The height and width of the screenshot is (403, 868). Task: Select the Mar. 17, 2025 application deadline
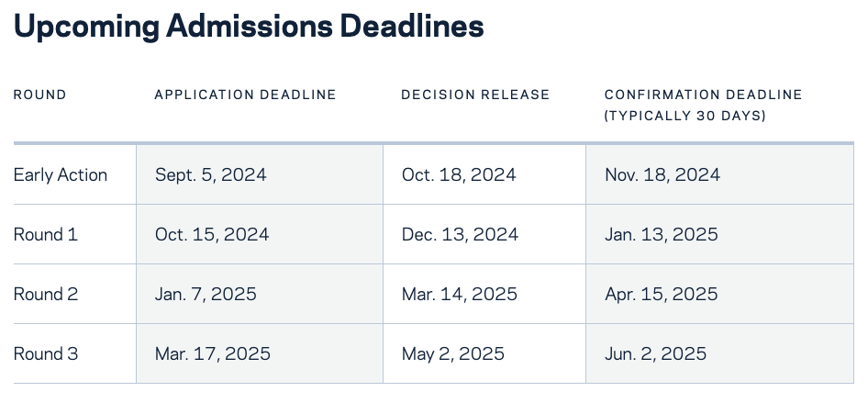coord(213,353)
